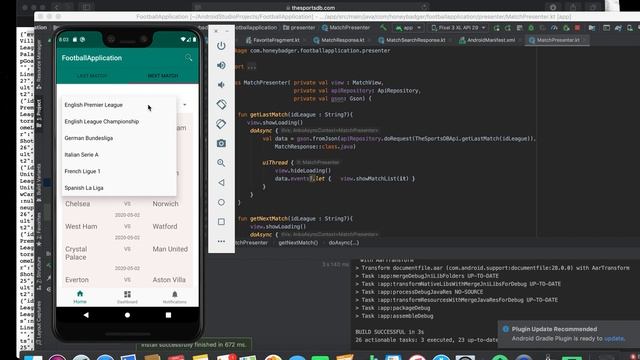This screenshot has width=640, height=360.
Task: Click Plugin Update Recommended notification title
Action: [x=554, y=329]
